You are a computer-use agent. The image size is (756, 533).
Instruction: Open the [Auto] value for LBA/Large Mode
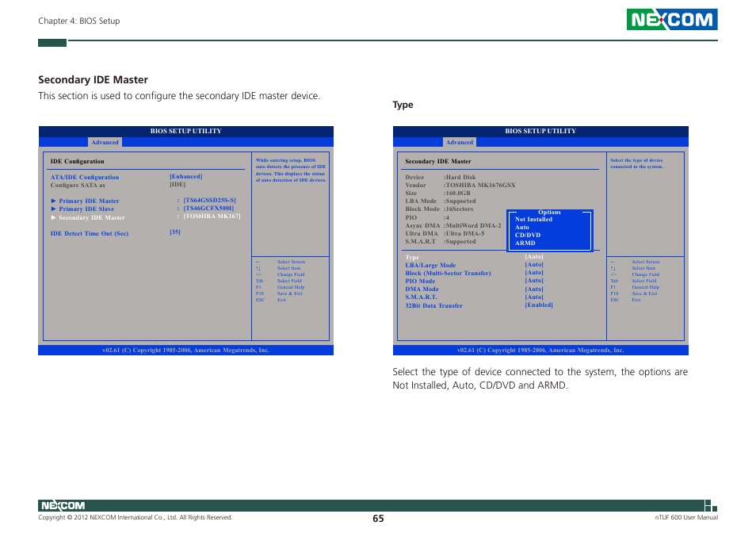click(534, 264)
